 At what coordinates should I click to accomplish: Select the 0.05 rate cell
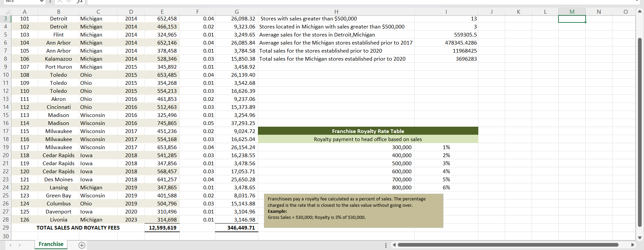coord(197,123)
